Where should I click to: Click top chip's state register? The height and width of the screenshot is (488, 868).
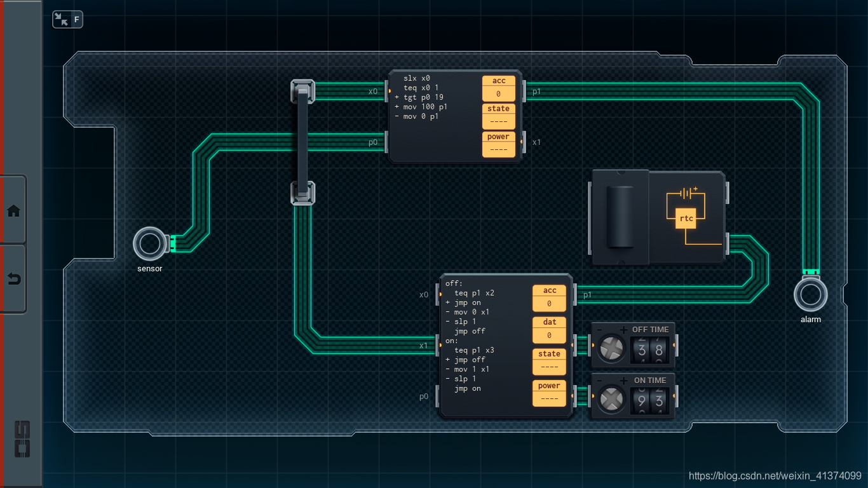tap(499, 116)
